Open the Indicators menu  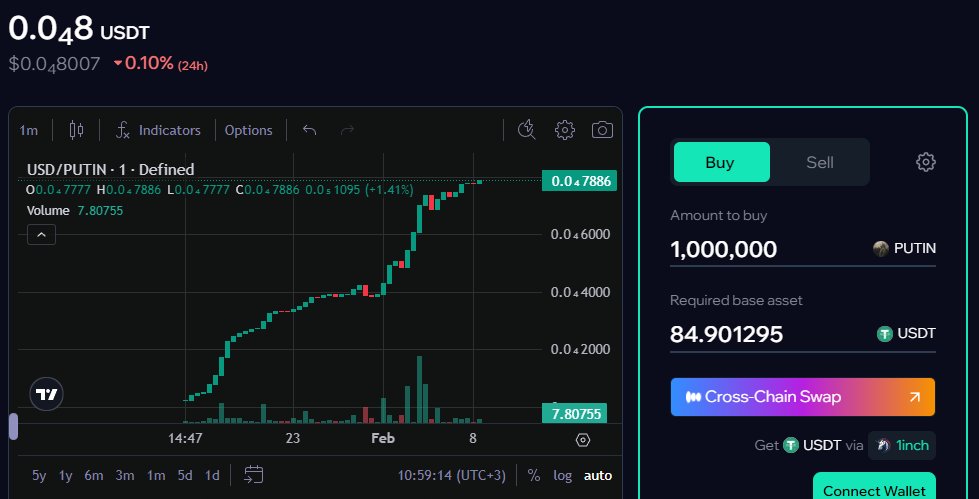[x=159, y=131]
